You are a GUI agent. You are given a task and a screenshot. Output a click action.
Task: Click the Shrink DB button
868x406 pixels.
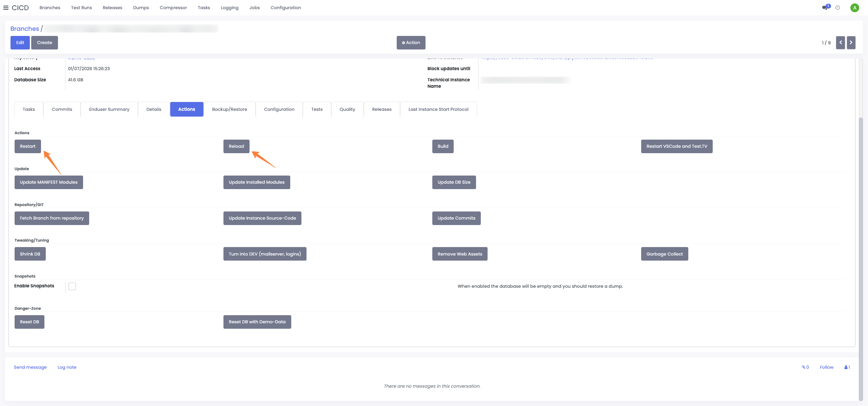point(30,254)
